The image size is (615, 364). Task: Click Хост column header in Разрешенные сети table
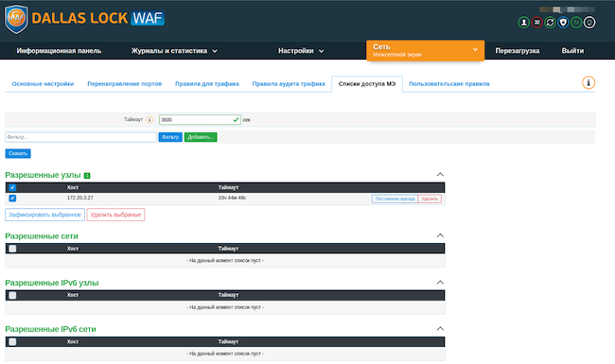tap(73, 249)
